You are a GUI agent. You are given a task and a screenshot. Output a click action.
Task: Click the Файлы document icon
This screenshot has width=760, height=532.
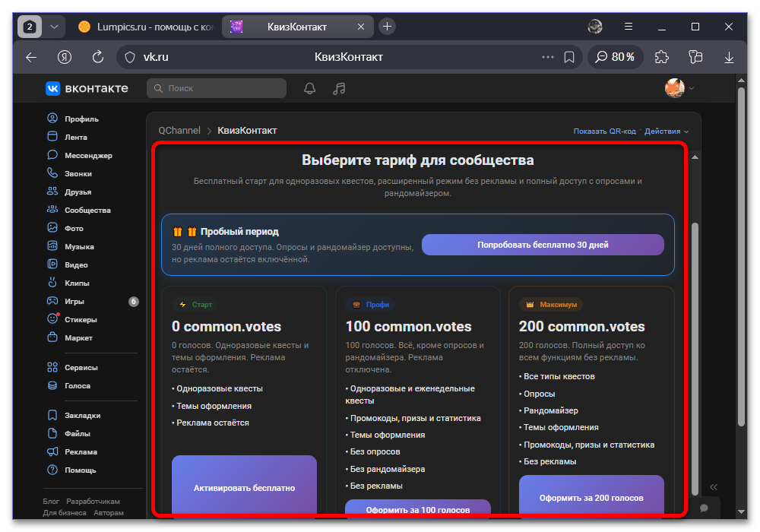(x=52, y=433)
